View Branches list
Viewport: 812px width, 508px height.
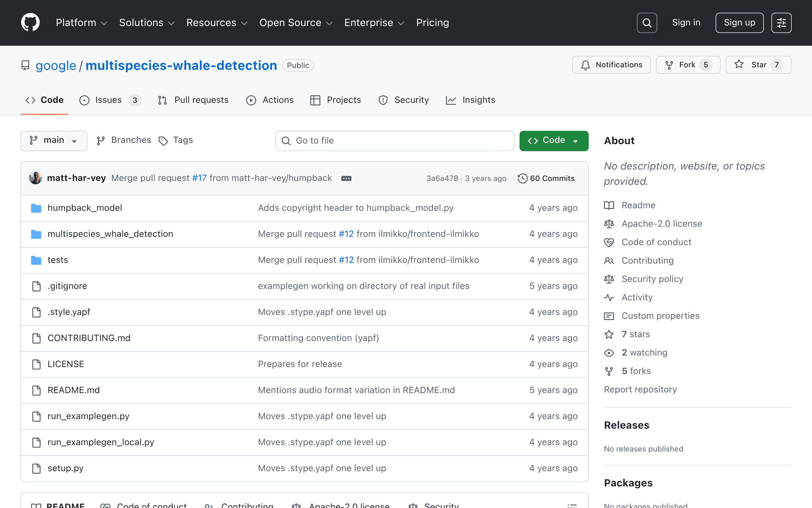click(123, 140)
